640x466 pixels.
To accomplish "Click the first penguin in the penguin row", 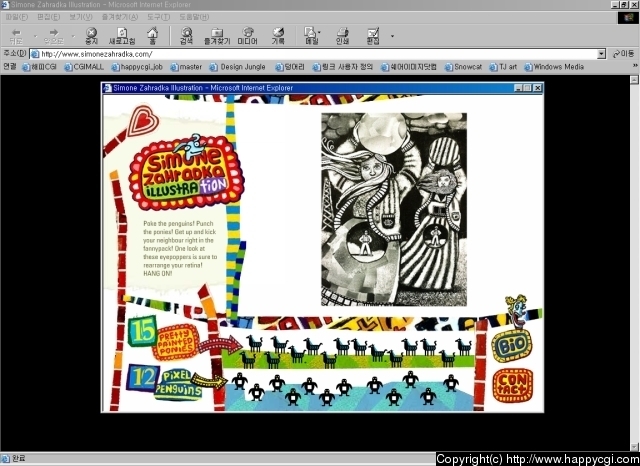I will [239, 381].
